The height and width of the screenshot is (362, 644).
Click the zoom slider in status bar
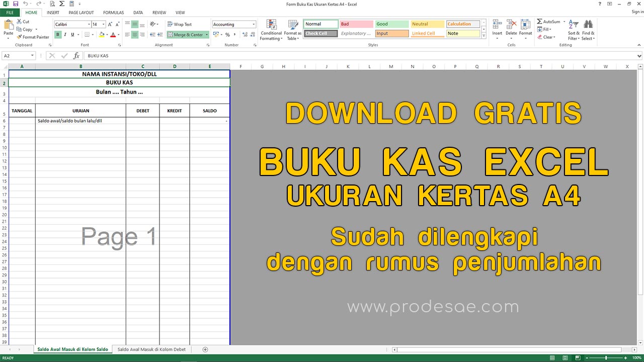[606, 358]
